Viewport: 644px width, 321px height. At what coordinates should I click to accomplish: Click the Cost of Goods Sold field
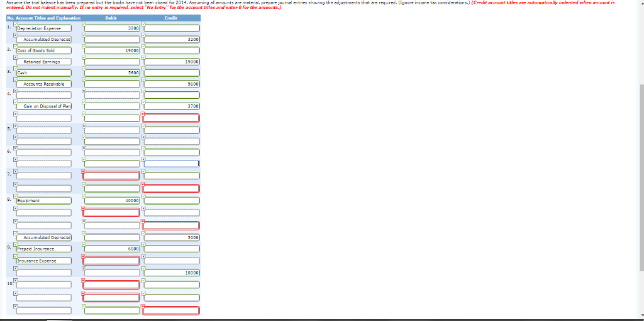[x=44, y=50]
